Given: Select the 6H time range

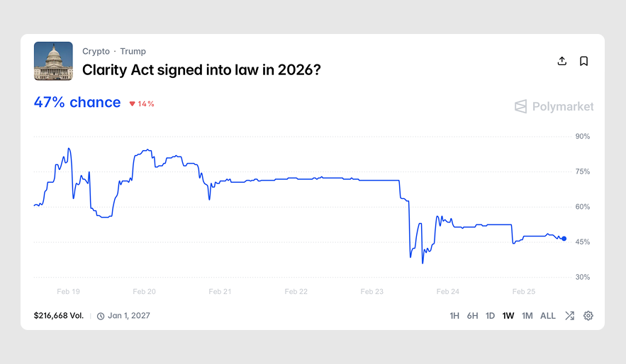Looking at the screenshot, I should click(x=472, y=316).
